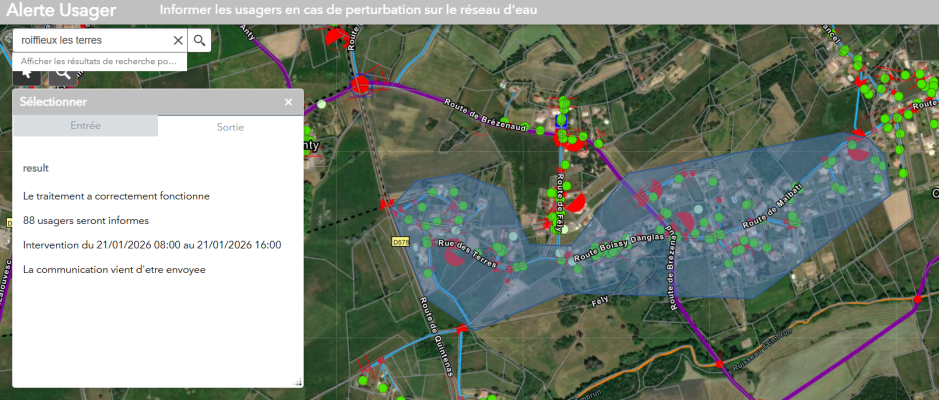This screenshot has height=400, width=939.
Task: Click the D578 road shield on the map
Action: point(399,241)
